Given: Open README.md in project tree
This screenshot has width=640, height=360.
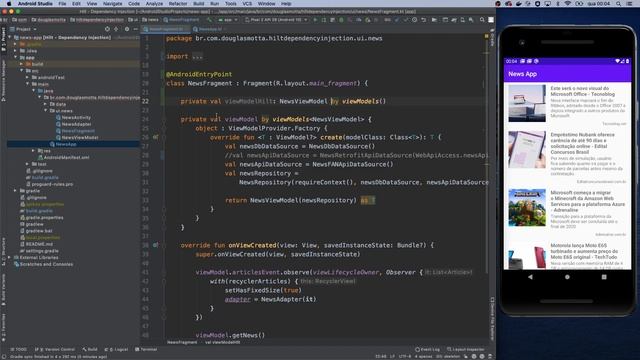Looking at the screenshot, I should 36,244.
